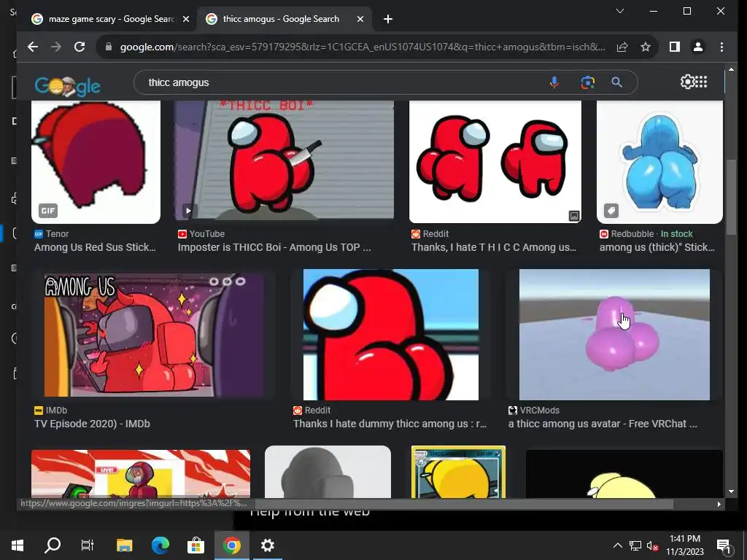
Task: Open Windows taskbar search
Action: click(x=53, y=545)
